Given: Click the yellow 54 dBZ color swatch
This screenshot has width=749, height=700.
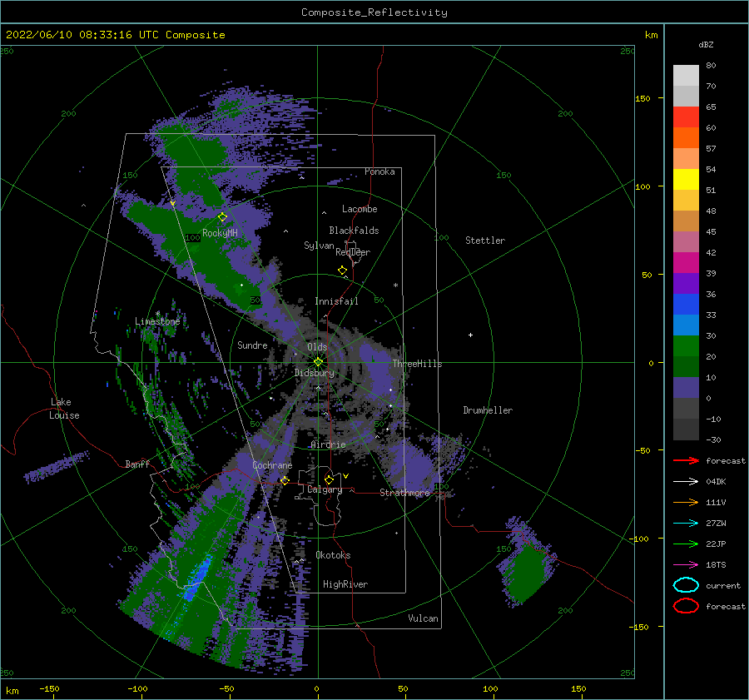Looking at the screenshot, I should 686,179.
